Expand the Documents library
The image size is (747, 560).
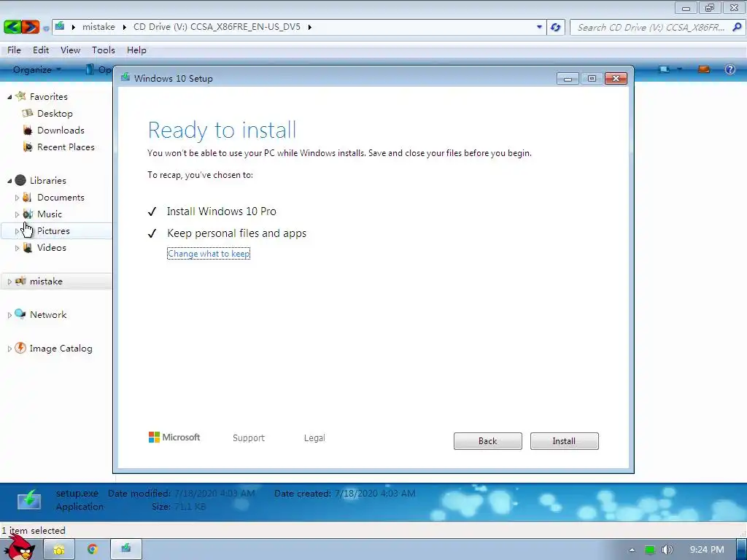18,198
